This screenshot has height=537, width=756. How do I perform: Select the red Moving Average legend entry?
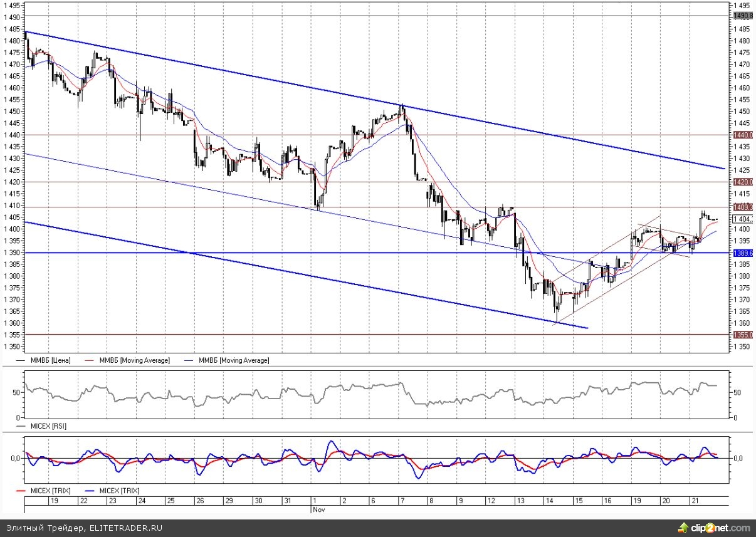coord(127,361)
